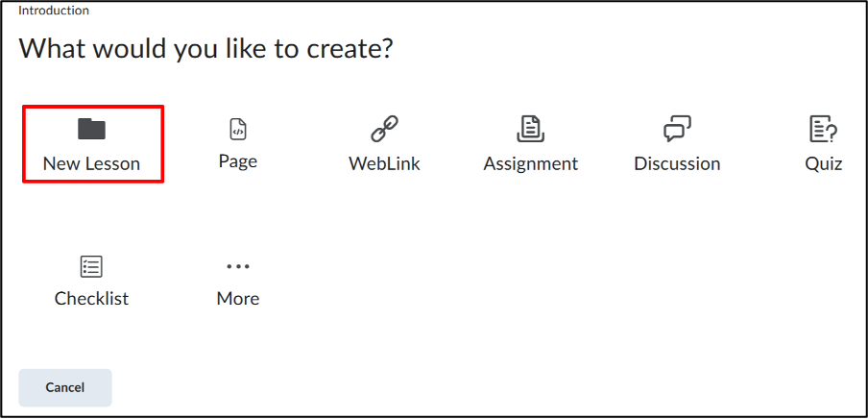The height and width of the screenshot is (419, 868).
Task: Click the Quiz question mark icon
Action: click(823, 129)
